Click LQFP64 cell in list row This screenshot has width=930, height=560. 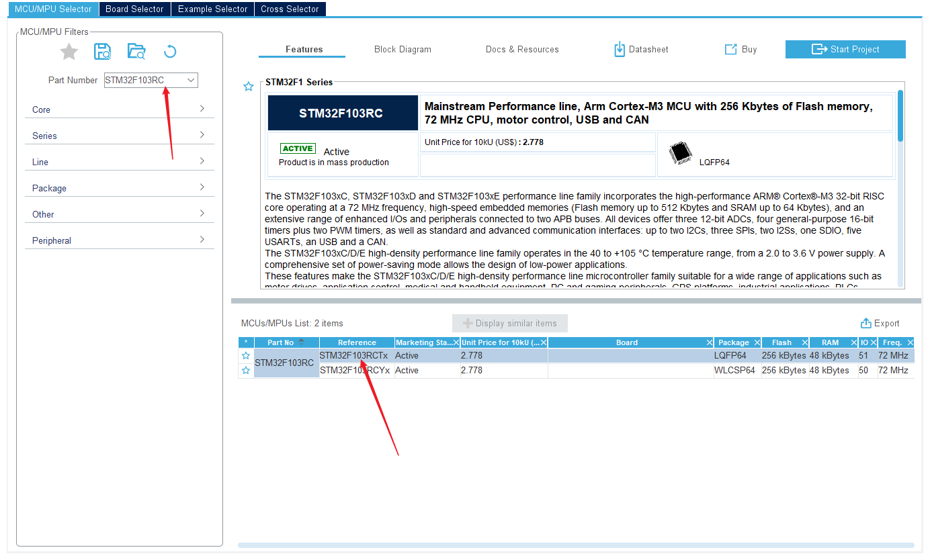pos(736,355)
